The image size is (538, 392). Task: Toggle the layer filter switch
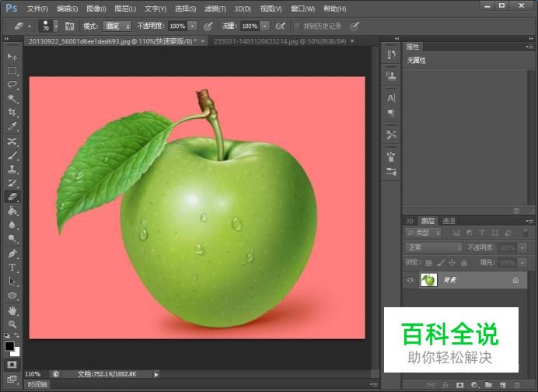point(525,233)
